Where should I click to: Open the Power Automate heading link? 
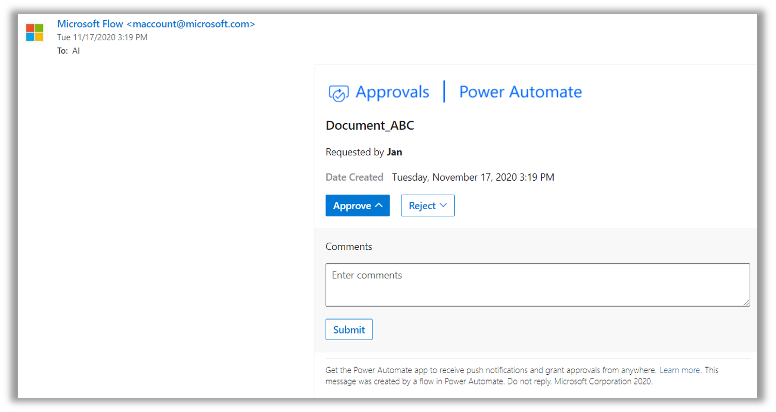point(520,92)
